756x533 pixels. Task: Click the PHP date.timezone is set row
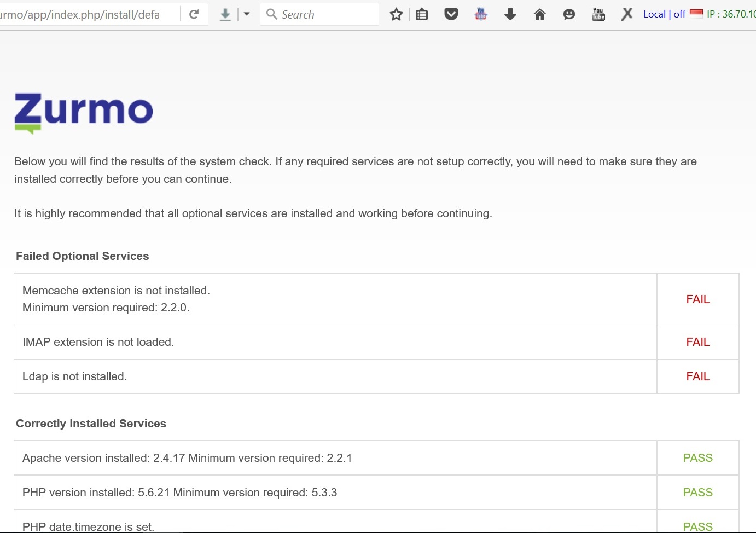(335, 522)
